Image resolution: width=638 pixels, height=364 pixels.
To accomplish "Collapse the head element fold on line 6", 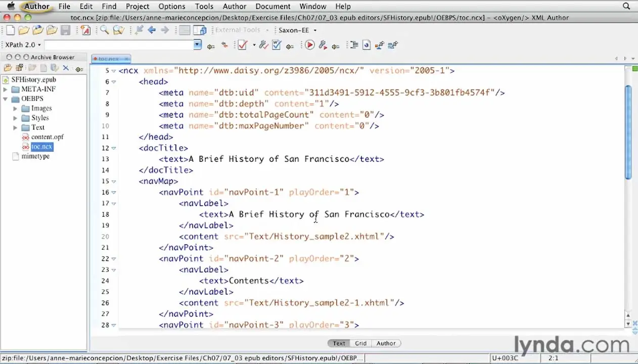I will [114, 82].
